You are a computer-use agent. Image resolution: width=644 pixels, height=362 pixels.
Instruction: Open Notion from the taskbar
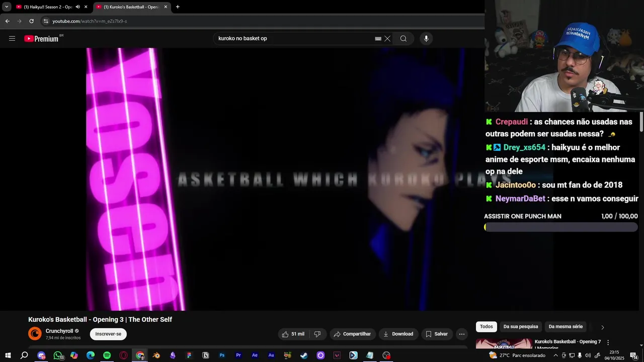[x=206, y=355]
